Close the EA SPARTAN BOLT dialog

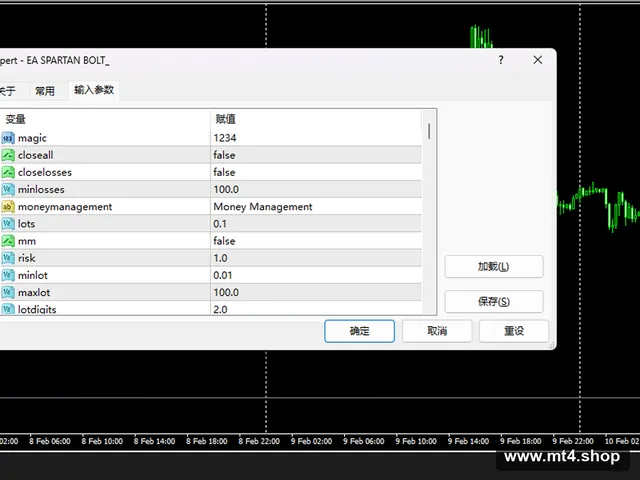coord(538,60)
